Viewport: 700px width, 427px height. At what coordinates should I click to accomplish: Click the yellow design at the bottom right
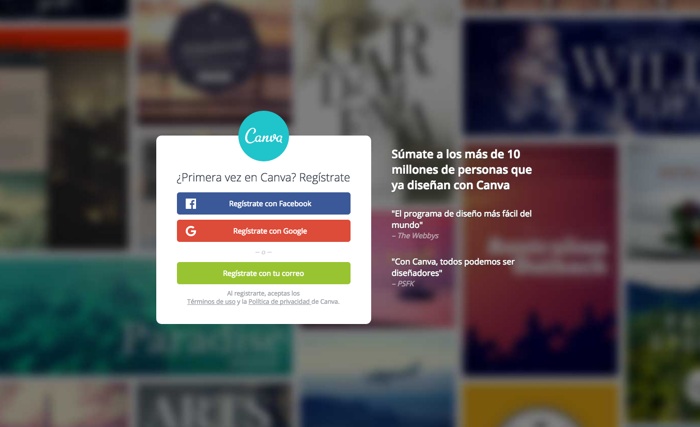pos(540,405)
